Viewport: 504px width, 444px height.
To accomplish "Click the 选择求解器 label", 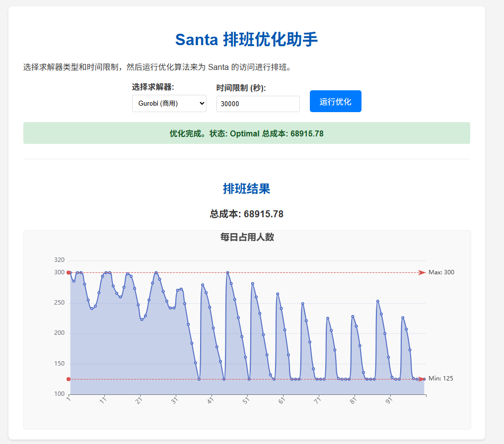I will pyautogui.click(x=153, y=87).
